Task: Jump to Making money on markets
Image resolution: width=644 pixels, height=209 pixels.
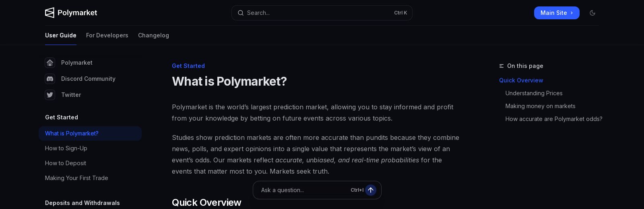Action: (x=540, y=106)
